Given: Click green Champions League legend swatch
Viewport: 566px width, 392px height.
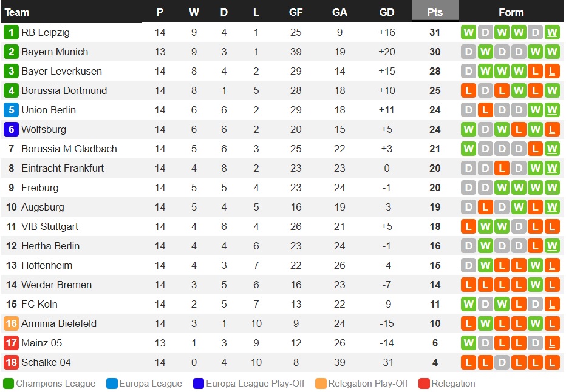Looking at the screenshot, I should 9,384.
